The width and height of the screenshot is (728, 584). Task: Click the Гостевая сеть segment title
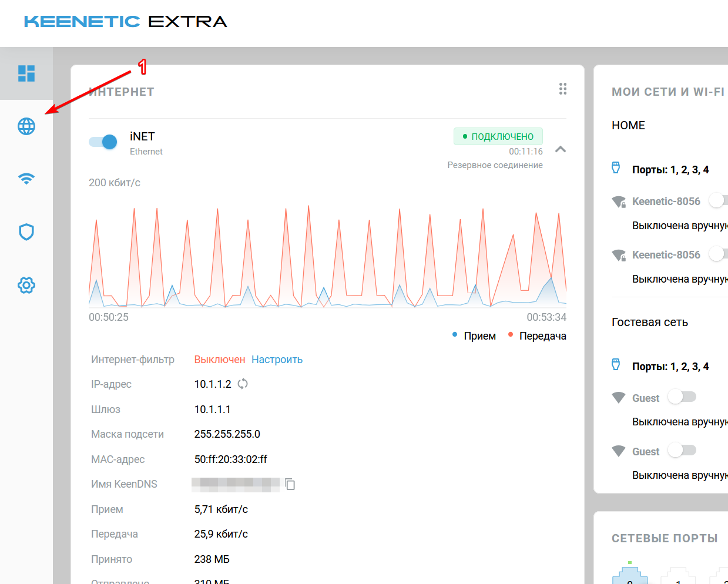[x=649, y=322]
